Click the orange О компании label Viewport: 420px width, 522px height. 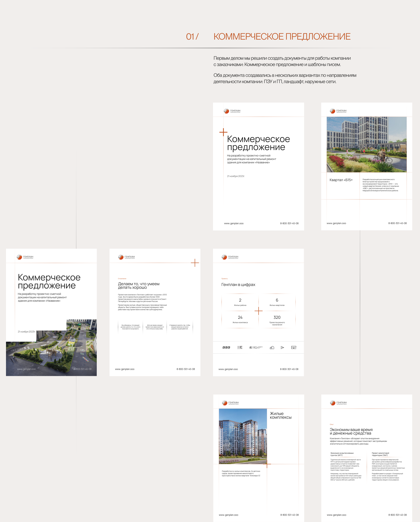click(122, 279)
